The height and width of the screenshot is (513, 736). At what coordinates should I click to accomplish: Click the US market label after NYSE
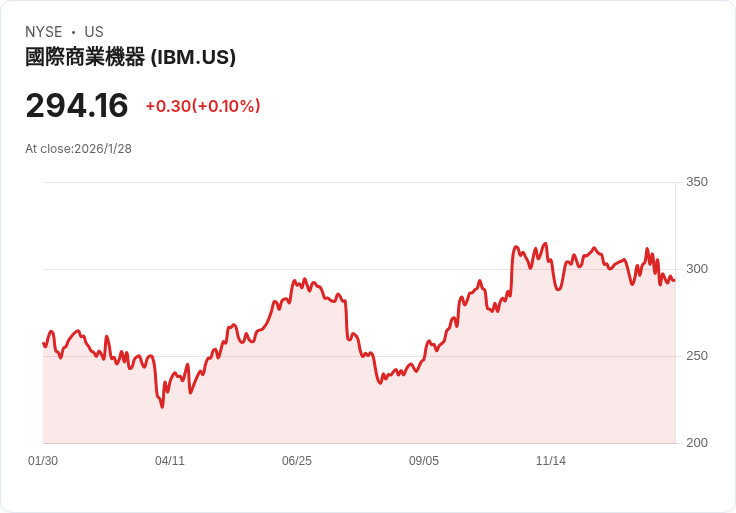(x=94, y=32)
